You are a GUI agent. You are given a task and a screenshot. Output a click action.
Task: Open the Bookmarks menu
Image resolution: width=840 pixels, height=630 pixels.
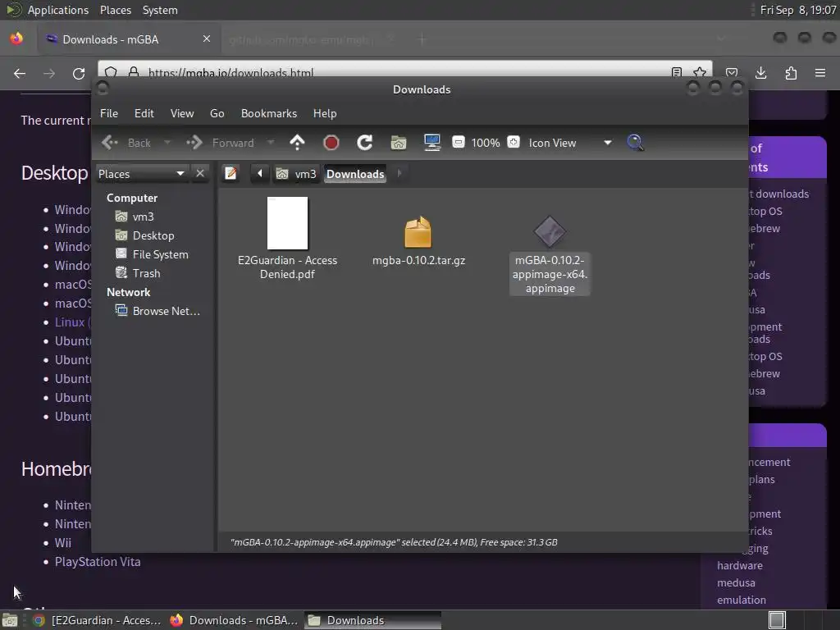click(269, 113)
